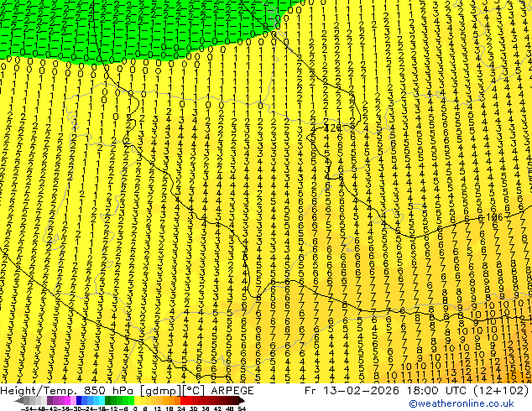532x411 pixels.
Task: Pick the dark blue swatch above the -30 label
Action: pos(79,400)
